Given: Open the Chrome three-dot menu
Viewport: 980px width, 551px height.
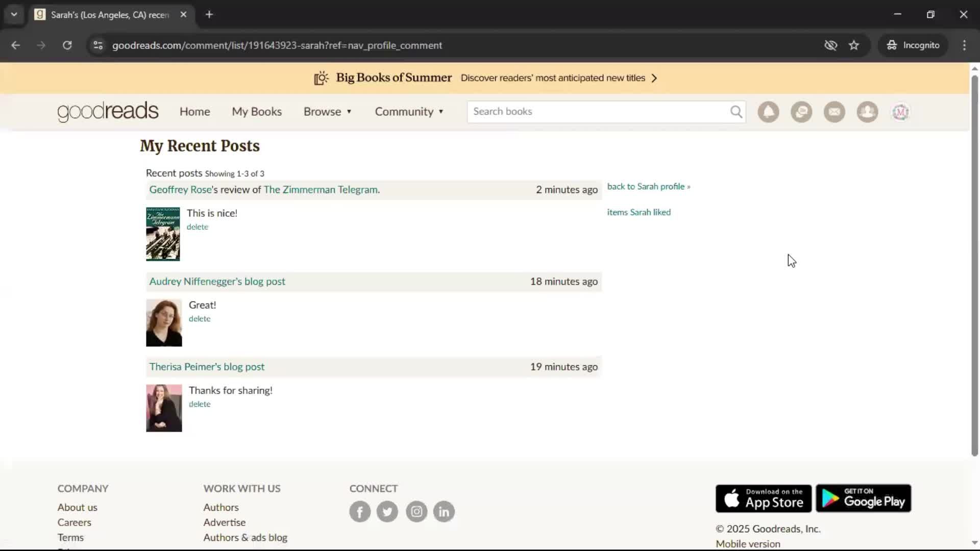Looking at the screenshot, I should [x=964, y=45].
